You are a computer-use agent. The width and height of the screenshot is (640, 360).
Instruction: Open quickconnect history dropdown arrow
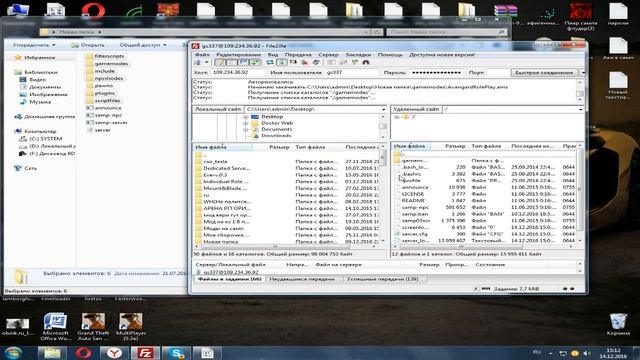click(x=582, y=73)
